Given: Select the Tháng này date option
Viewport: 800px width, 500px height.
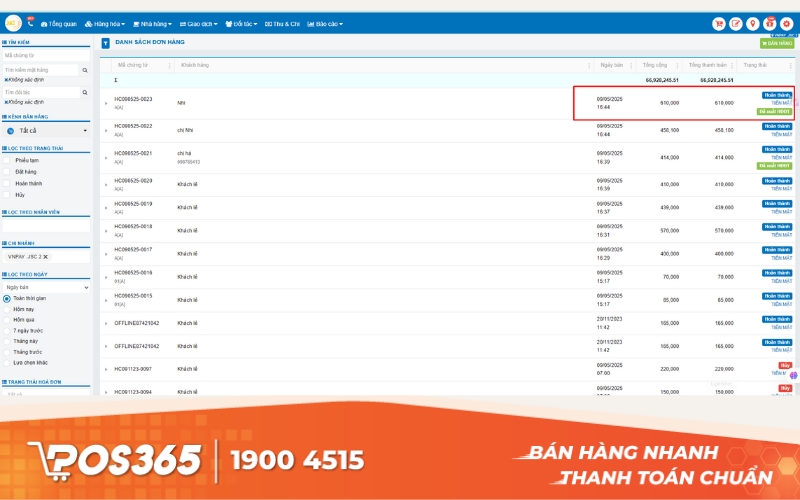Looking at the screenshot, I should (x=7, y=341).
